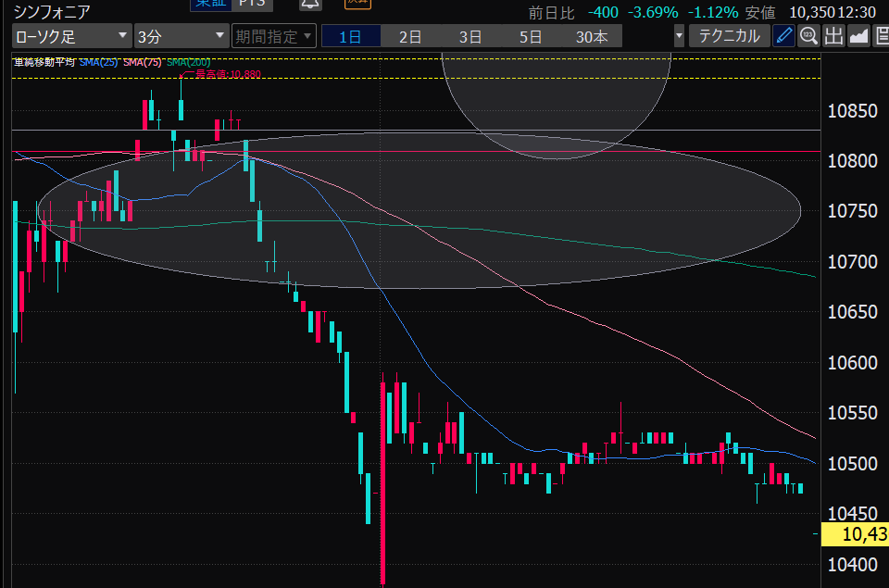Open the テクニカル indicators button
889x588 pixels.
[x=729, y=37]
